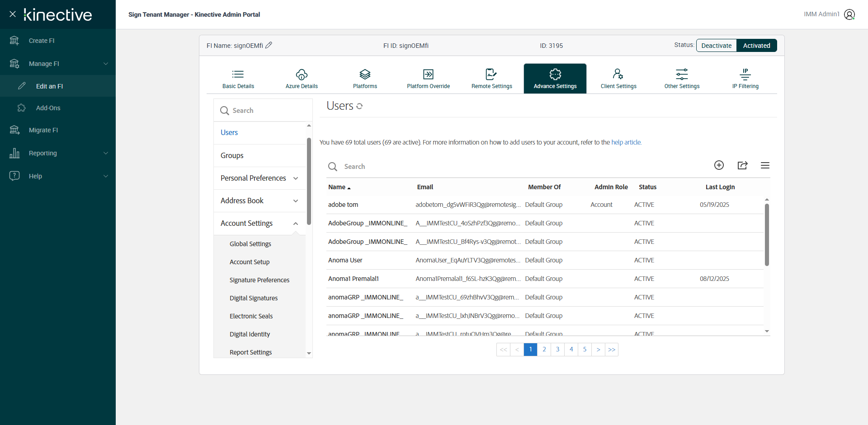The image size is (868, 425).
Task: Close the sidebar with the X icon
Action: pyautogui.click(x=13, y=14)
